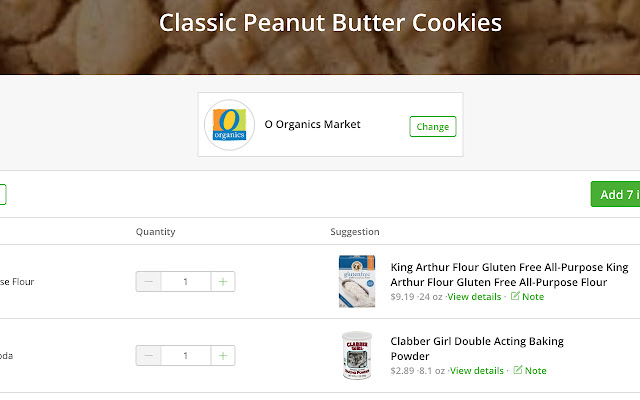Screen dimensions: 640x400
Task: Decrease quantity for the baking soda ingredient
Action: click(x=149, y=355)
